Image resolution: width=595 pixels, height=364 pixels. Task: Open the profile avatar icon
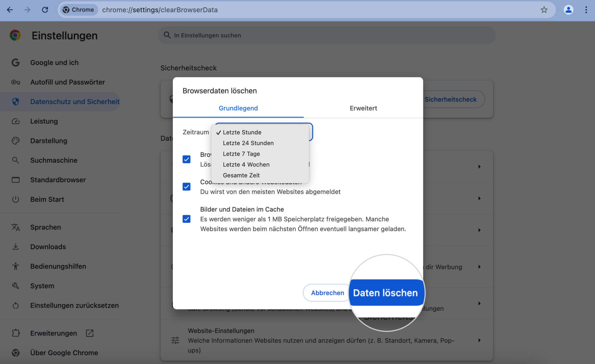568,10
